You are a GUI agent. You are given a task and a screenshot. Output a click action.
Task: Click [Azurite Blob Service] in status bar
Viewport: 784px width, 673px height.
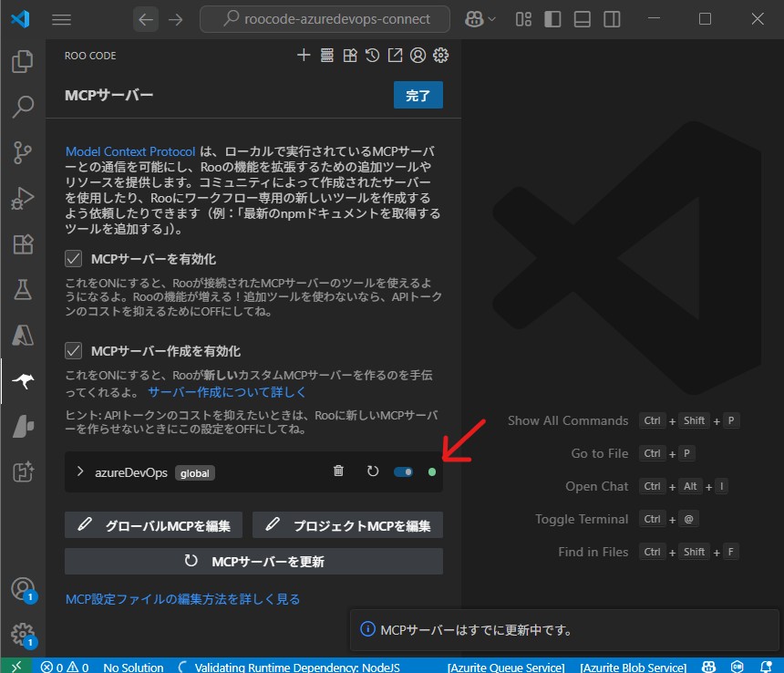633,667
